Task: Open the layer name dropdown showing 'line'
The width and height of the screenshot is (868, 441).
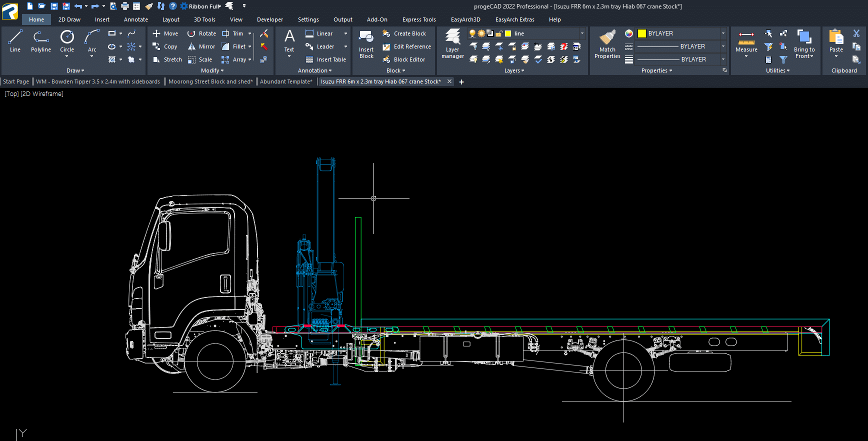Action: coord(582,33)
